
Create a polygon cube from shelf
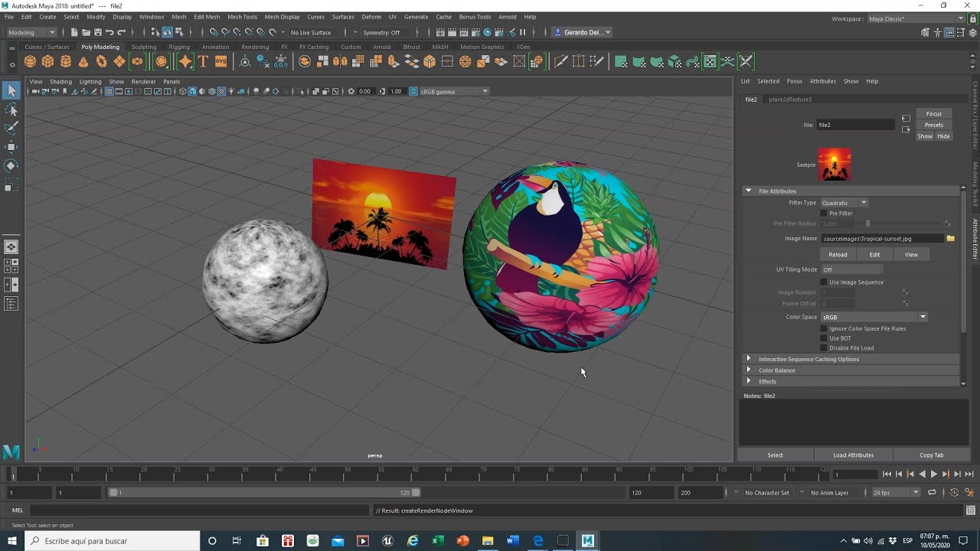click(x=47, y=61)
